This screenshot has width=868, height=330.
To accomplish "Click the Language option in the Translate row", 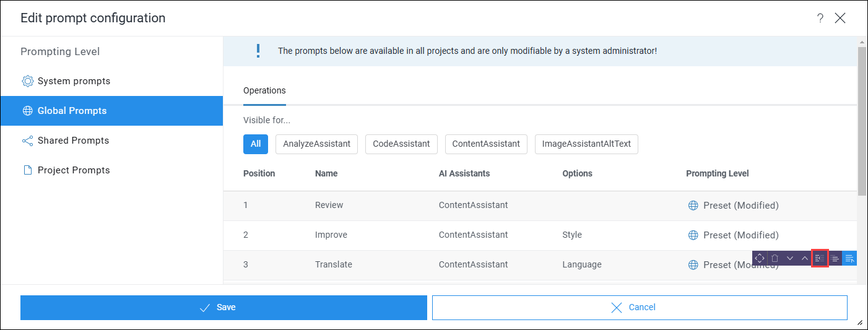I will pyautogui.click(x=582, y=265).
